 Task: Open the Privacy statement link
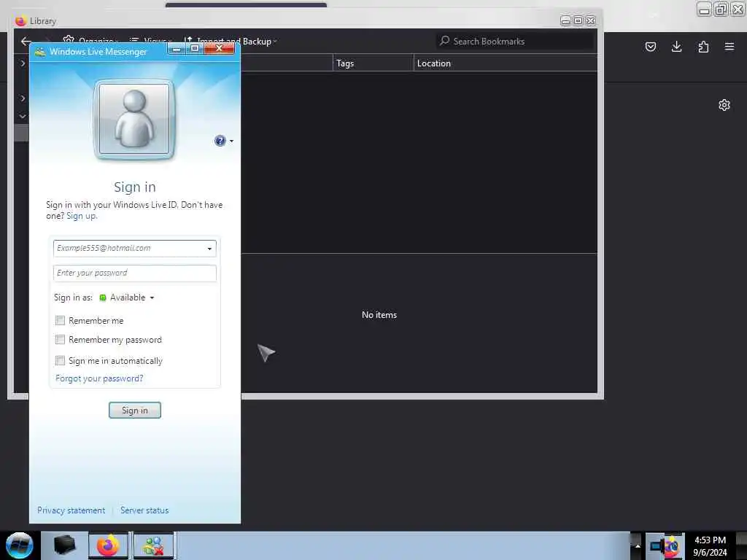coord(71,510)
